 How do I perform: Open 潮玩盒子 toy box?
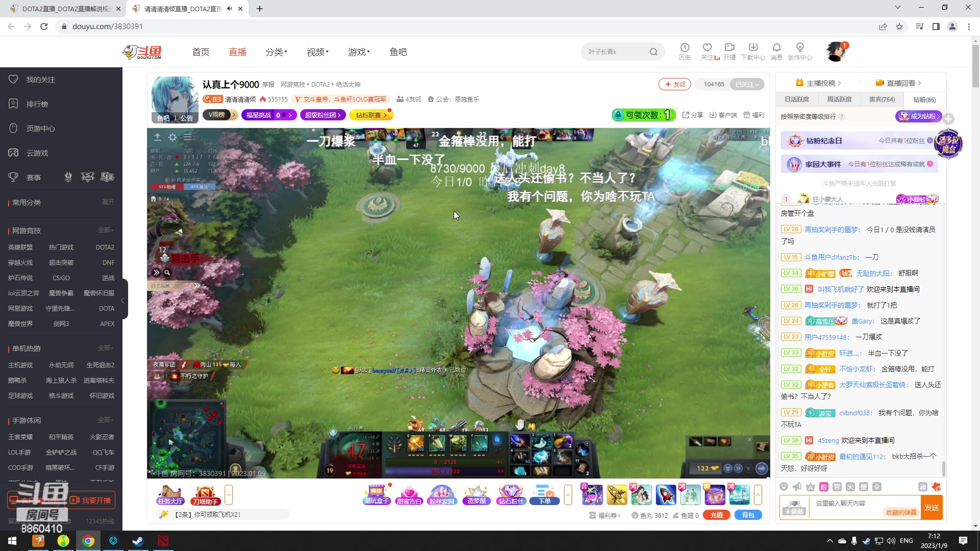click(377, 495)
